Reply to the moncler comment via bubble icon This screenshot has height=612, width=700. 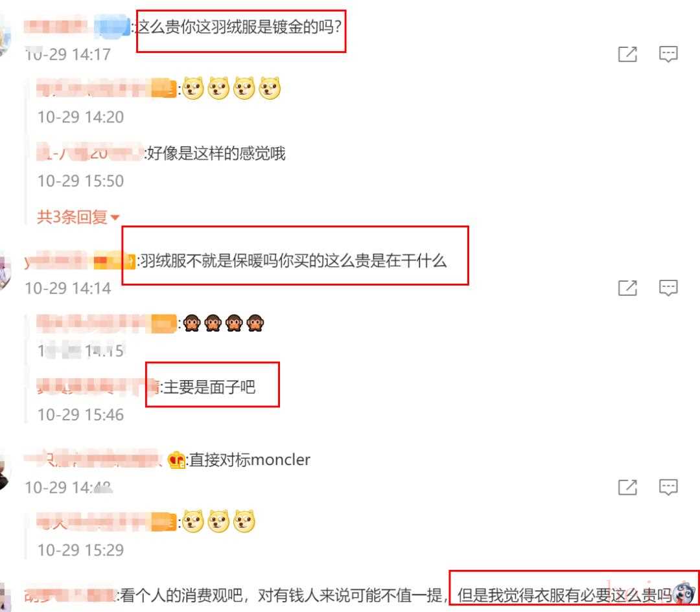tap(668, 487)
